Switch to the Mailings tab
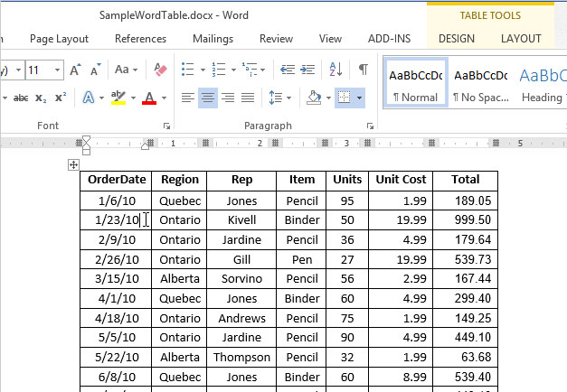Viewport: 567px width, 392px height. (213, 39)
